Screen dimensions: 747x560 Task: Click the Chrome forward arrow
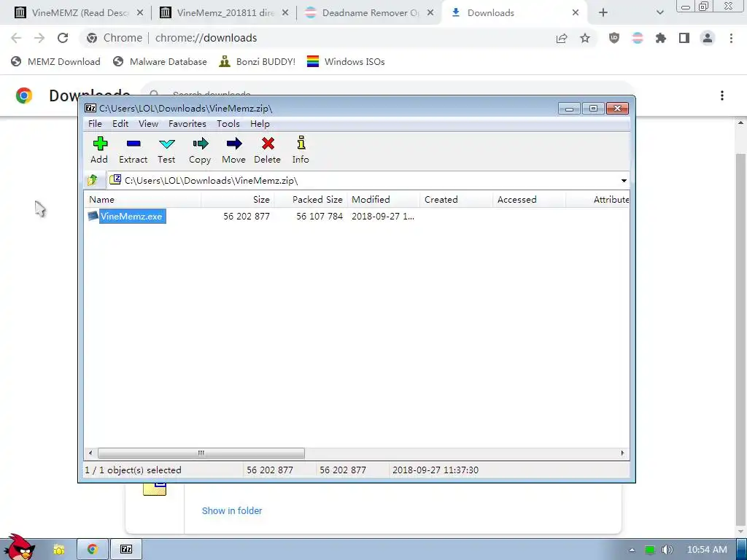tap(39, 38)
